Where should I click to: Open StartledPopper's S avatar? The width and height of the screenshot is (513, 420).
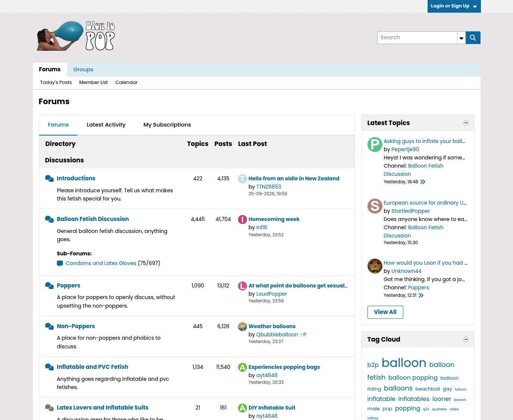375,206
